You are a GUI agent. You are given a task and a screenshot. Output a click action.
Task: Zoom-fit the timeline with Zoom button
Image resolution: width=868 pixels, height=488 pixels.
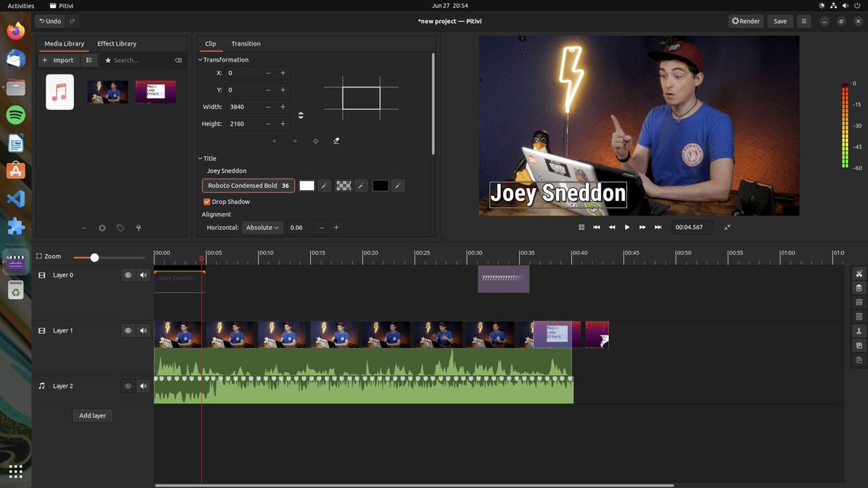(x=48, y=257)
